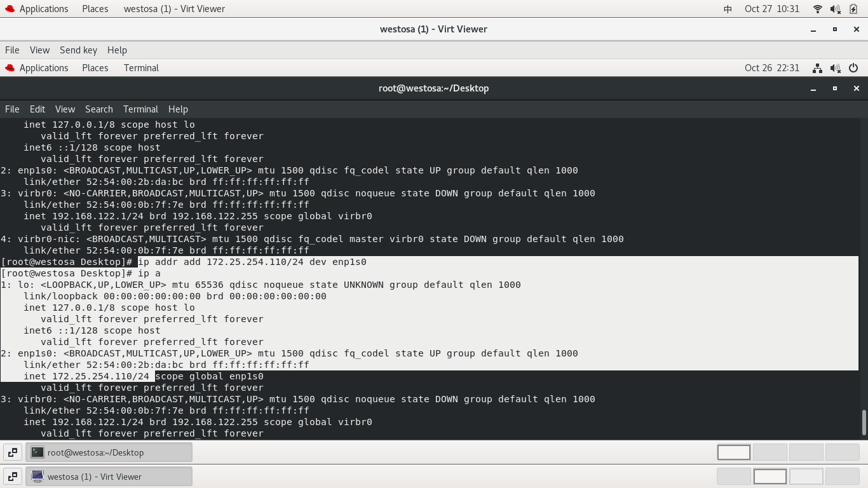Viewport: 868px width, 488px height.
Task: Open the Search menu in the terminal window
Action: coord(98,109)
